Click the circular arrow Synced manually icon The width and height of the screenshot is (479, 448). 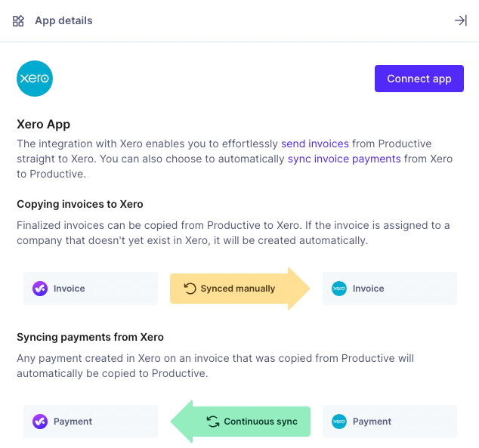tap(190, 289)
